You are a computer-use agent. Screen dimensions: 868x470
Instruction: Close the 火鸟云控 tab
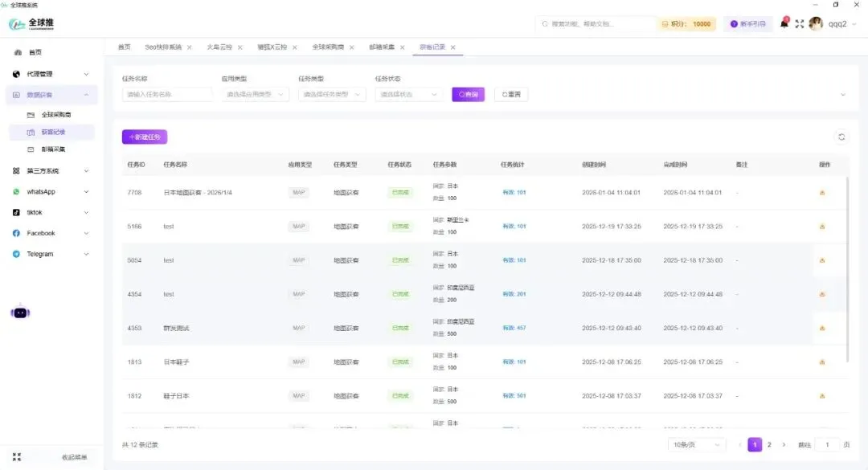240,47
